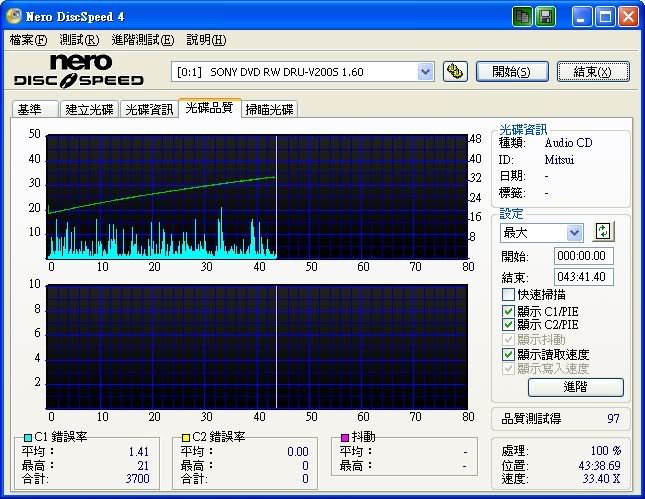The image size is (645, 499).
Task: Click the C2 average value 0.00
Action: 298,452
